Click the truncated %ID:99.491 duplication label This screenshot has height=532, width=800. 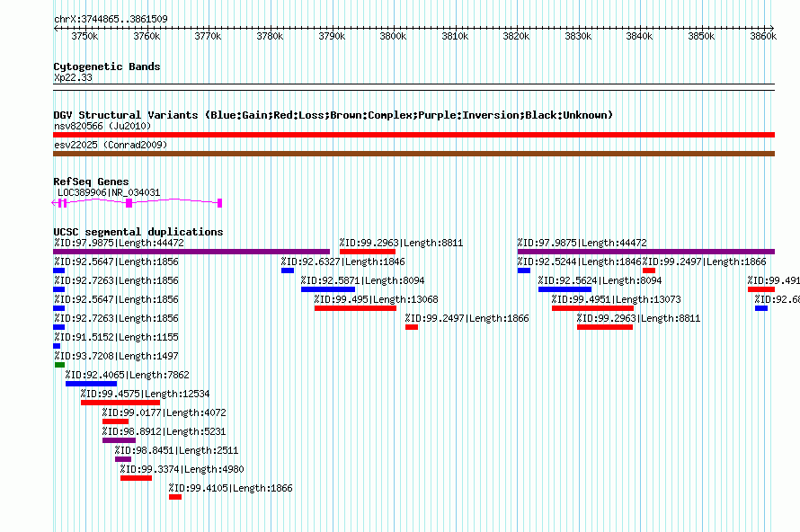[773, 280]
